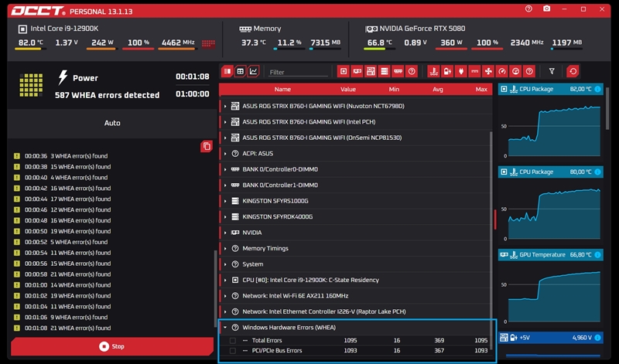Expand ASUS ROG STRIX Intel PCH group

click(225, 122)
